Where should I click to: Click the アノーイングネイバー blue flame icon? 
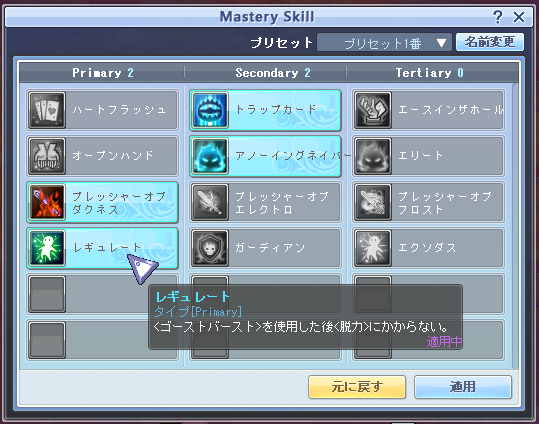click(x=210, y=156)
